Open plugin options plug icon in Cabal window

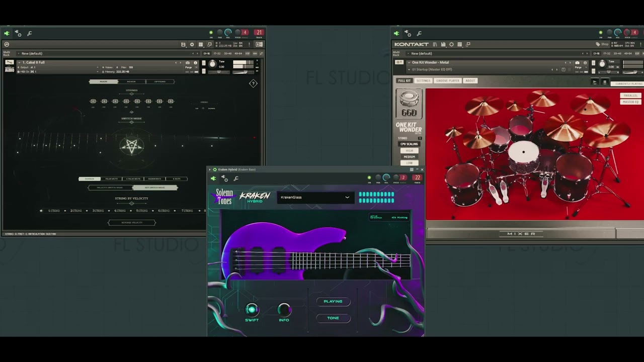click(x=7, y=33)
